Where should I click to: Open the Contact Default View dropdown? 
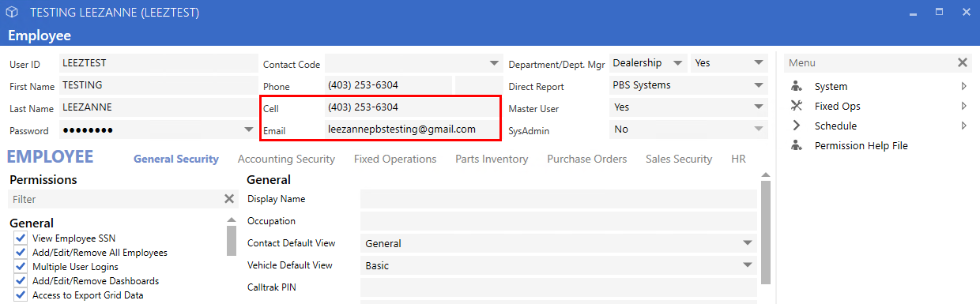click(x=748, y=243)
